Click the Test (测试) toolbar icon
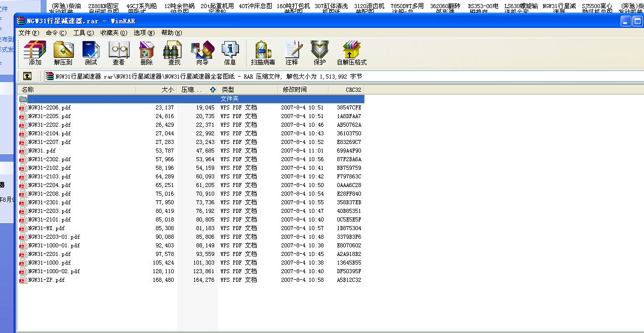The image size is (644, 333). pyautogui.click(x=91, y=53)
